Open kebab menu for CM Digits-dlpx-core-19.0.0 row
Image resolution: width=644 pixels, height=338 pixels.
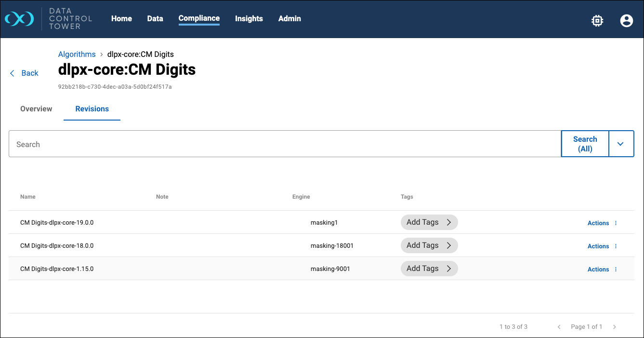(616, 223)
